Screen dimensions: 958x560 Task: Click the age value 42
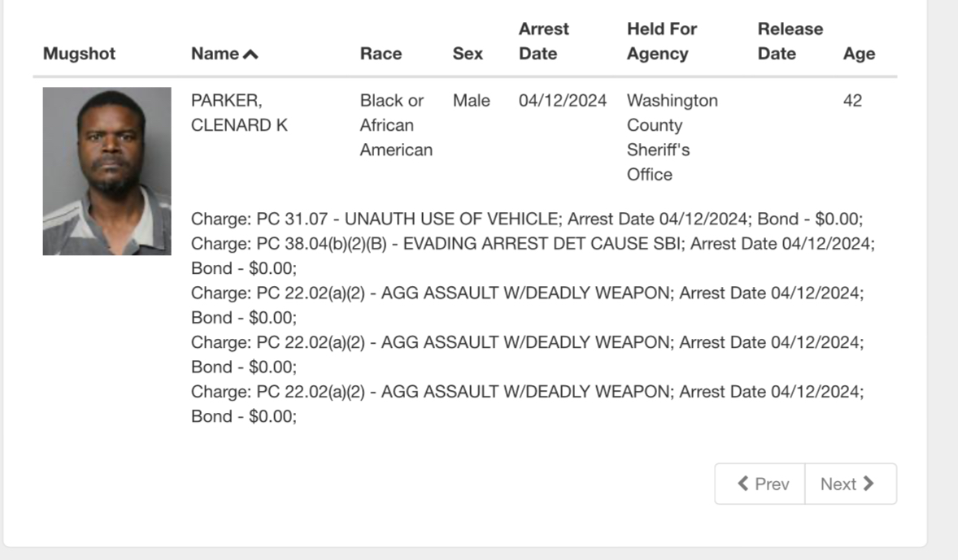[x=852, y=101]
